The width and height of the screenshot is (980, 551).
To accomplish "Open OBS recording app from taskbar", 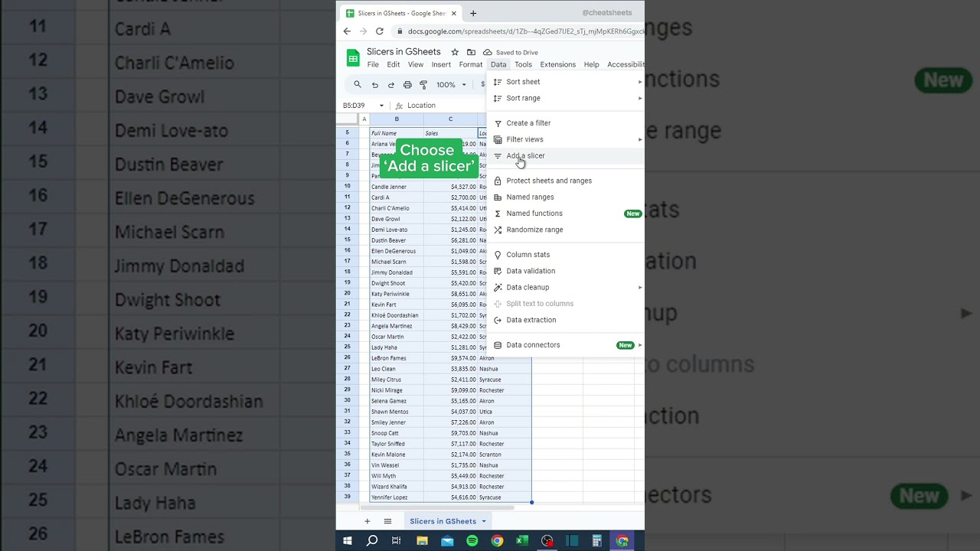I will click(x=547, y=541).
